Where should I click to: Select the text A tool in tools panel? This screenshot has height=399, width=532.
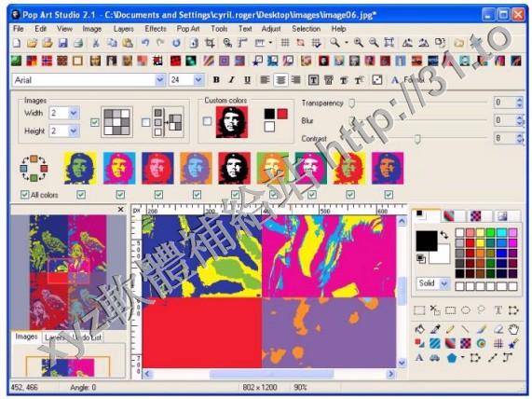coord(419,358)
